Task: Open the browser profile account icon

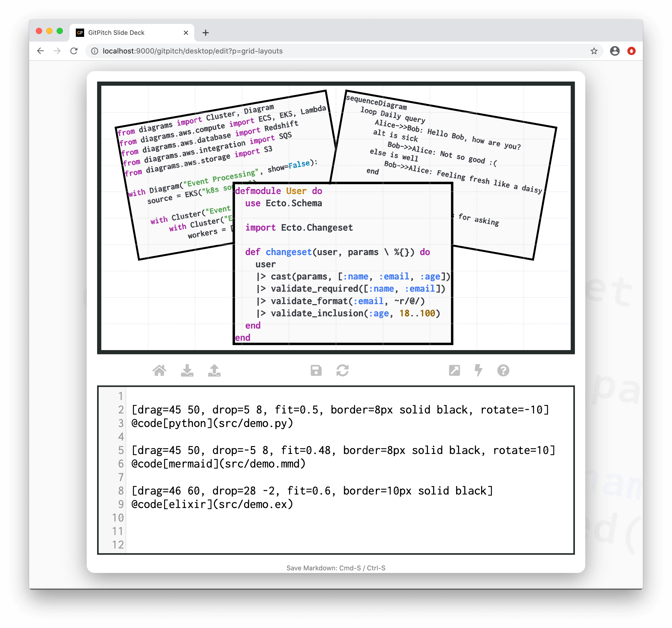Action: [615, 51]
